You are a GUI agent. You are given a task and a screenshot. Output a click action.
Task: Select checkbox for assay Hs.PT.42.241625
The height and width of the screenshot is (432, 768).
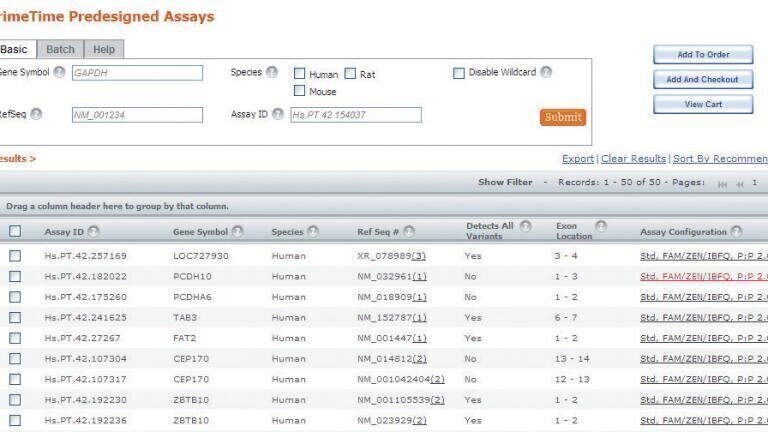[15, 317]
